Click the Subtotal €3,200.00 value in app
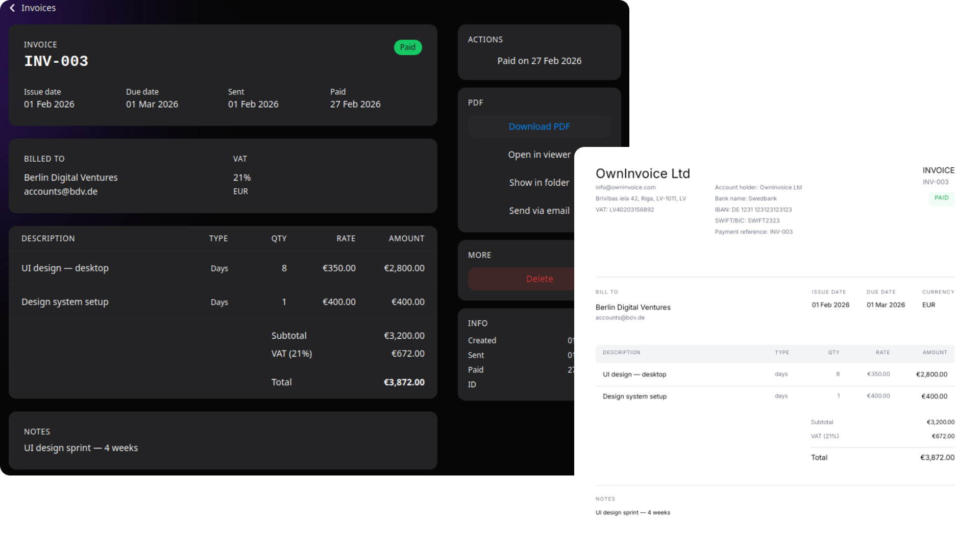Image resolution: width=980 pixels, height=551 pixels. click(404, 336)
